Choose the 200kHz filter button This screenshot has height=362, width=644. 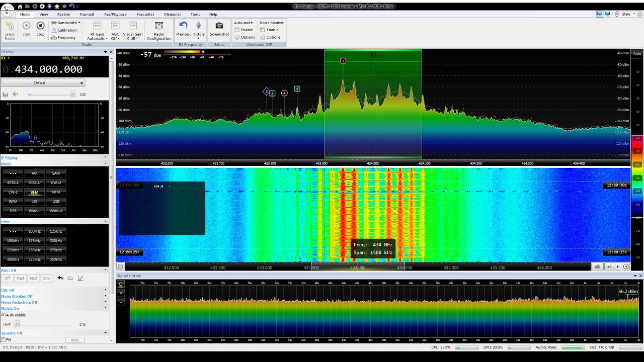(56, 241)
